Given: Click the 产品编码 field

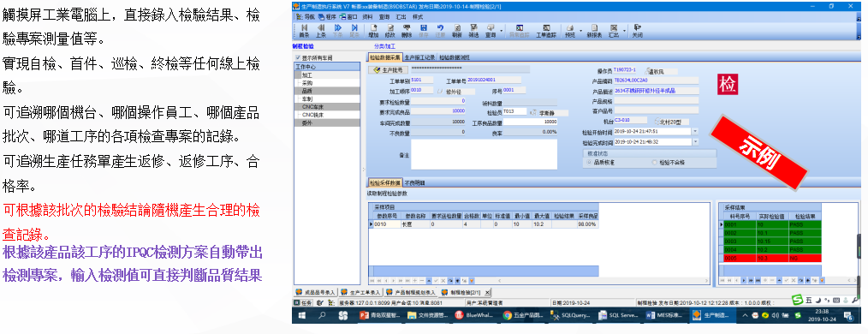Looking at the screenshot, I should 657,81.
